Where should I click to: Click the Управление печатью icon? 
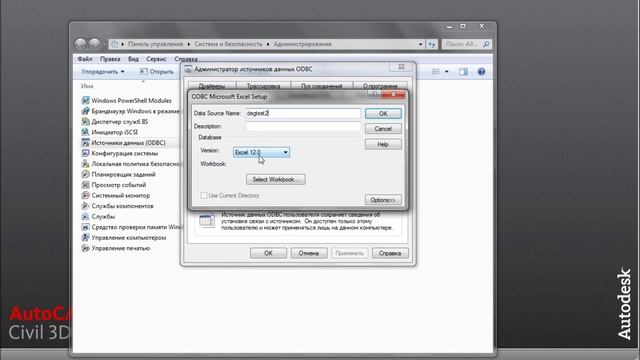tap(85, 248)
